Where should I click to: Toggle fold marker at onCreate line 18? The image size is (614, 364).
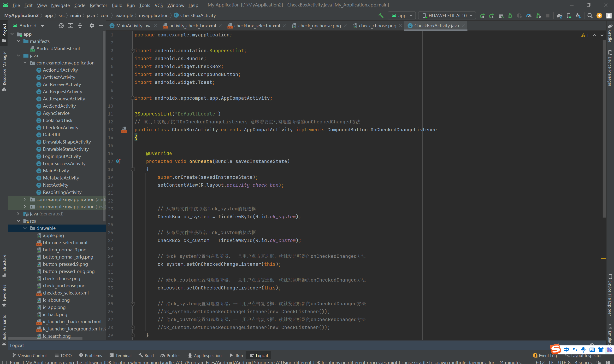(x=133, y=169)
